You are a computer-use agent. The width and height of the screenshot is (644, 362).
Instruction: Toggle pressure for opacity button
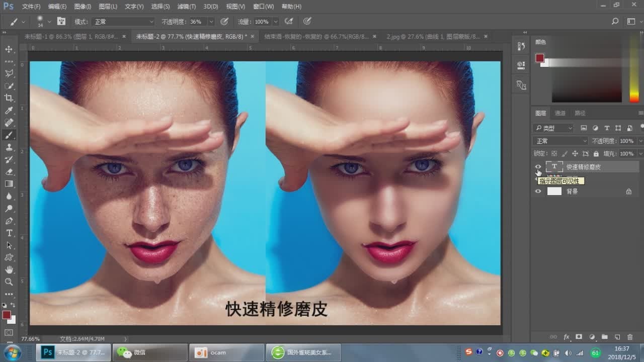pos(224,22)
